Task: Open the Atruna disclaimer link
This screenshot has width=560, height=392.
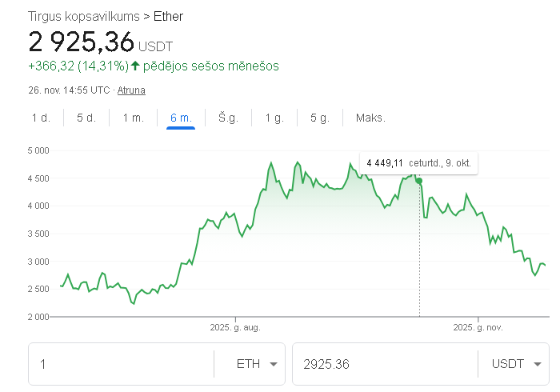Action: point(131,90)
